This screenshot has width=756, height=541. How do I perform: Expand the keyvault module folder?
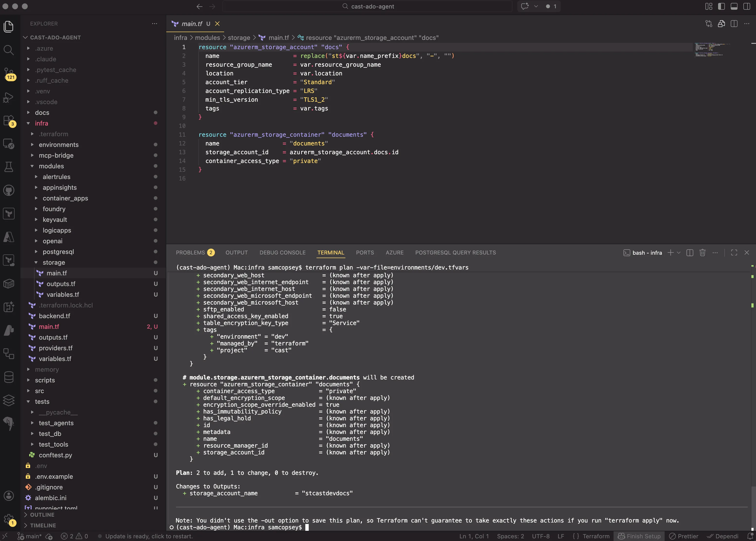[x=55, y=219]
